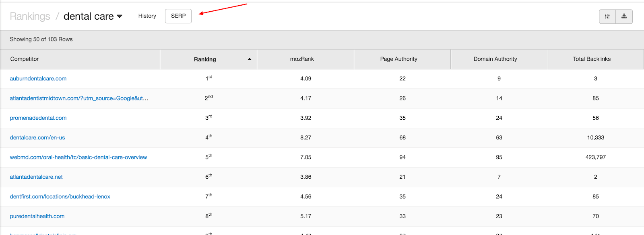This screenshot has height=235, width=644.
Task: Sort by Domain Authority column header
Action: click(495, 59)
